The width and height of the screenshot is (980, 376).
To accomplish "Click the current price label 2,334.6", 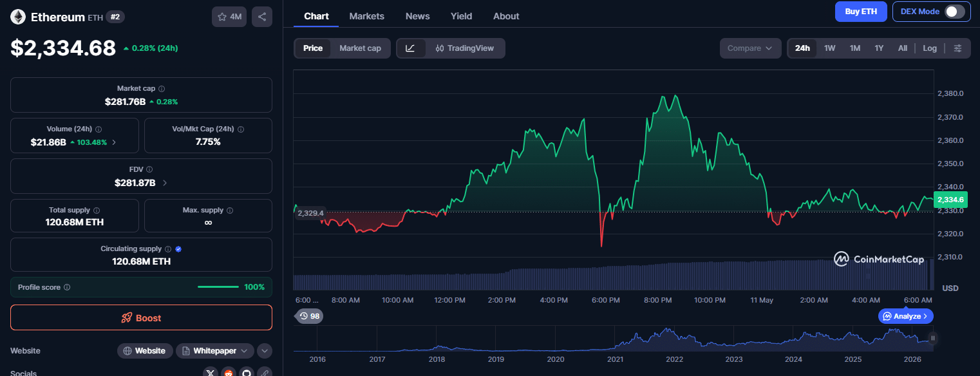I will [x=950, y=200].
